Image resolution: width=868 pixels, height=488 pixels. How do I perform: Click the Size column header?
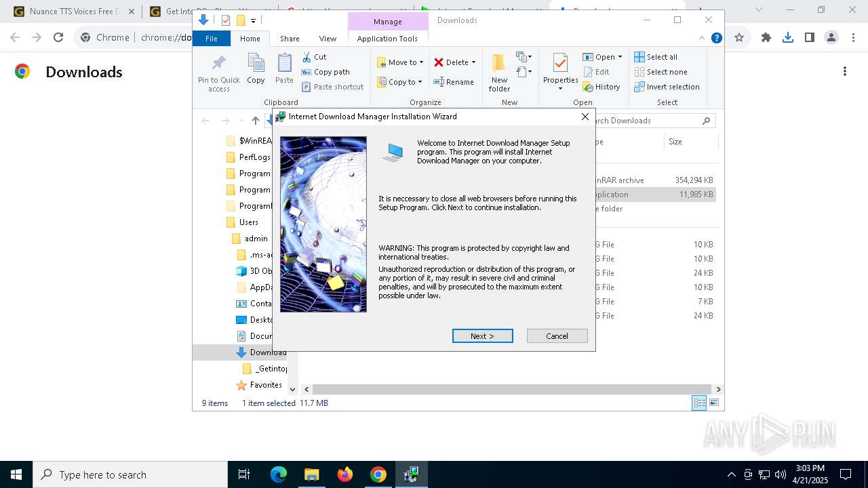tap(691, 142)
